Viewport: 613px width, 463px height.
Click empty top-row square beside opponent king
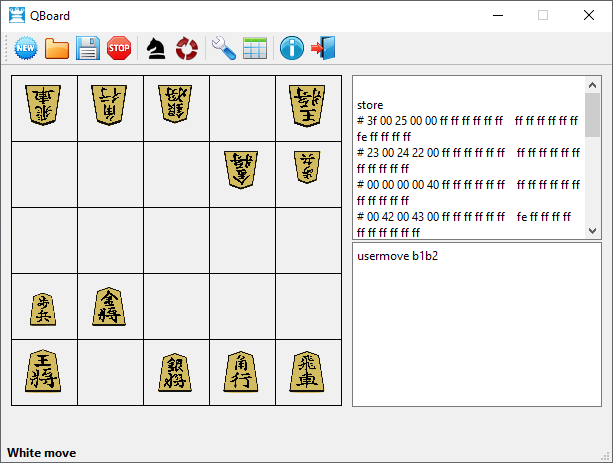click(x=242, y=108)
